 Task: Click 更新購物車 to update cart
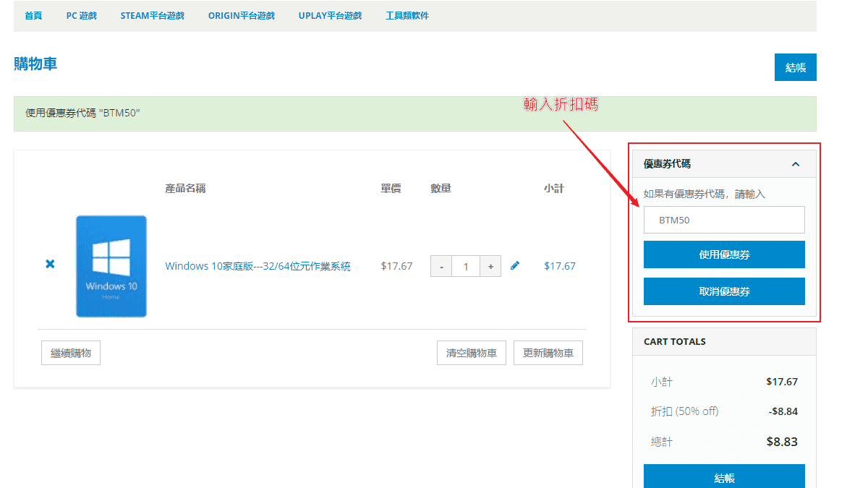[548, 354]
